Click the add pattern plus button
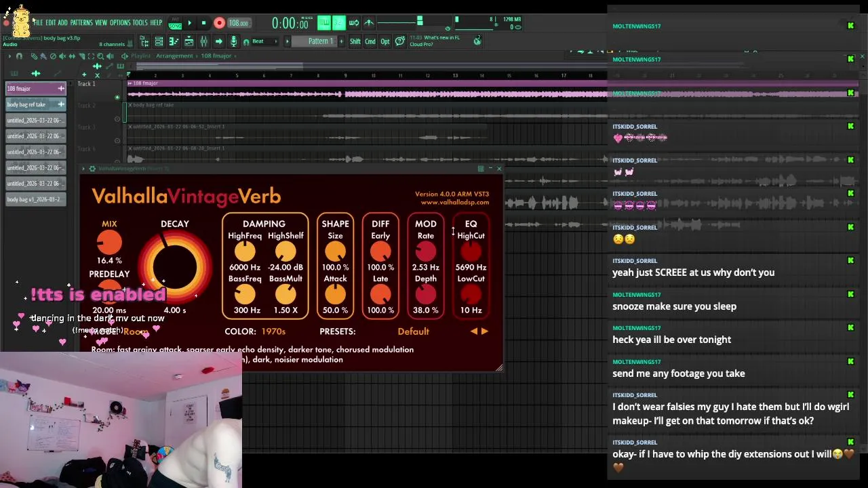Viewport: 868px width, 488px height. click(341, 41)
